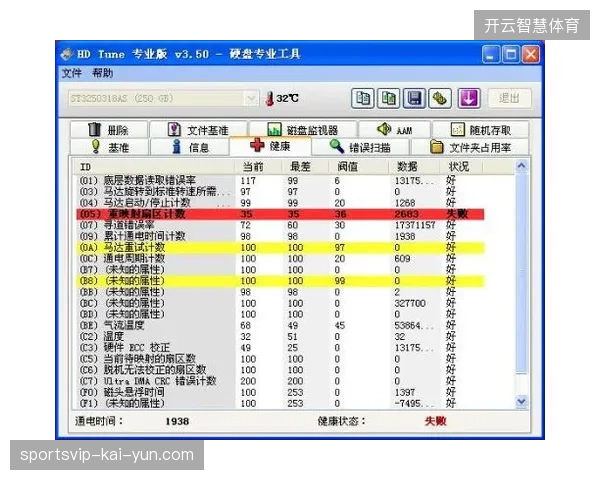Open the 文件 menu
This screenshot has height=480, width=600.
72,73
